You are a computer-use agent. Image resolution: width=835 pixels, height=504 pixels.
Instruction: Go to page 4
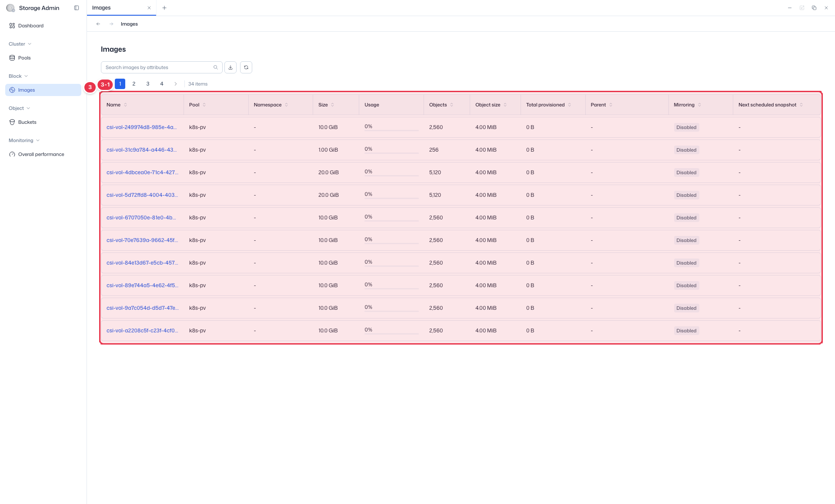(162, 84)
